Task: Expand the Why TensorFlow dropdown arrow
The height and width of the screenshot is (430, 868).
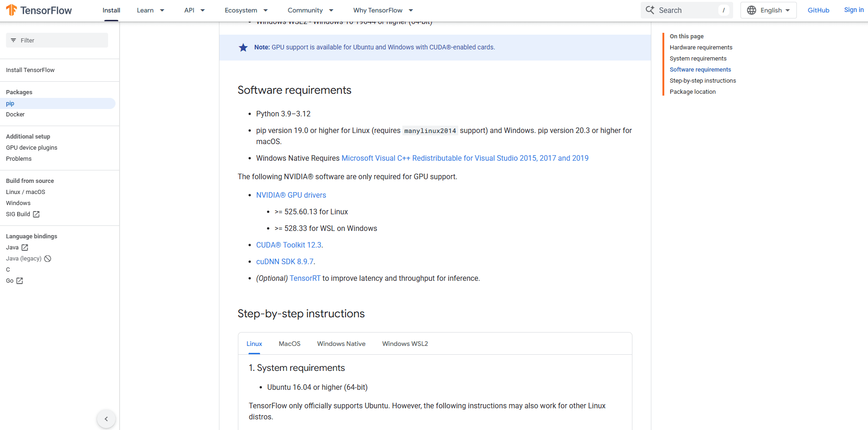Action: (x=411, y=10)
